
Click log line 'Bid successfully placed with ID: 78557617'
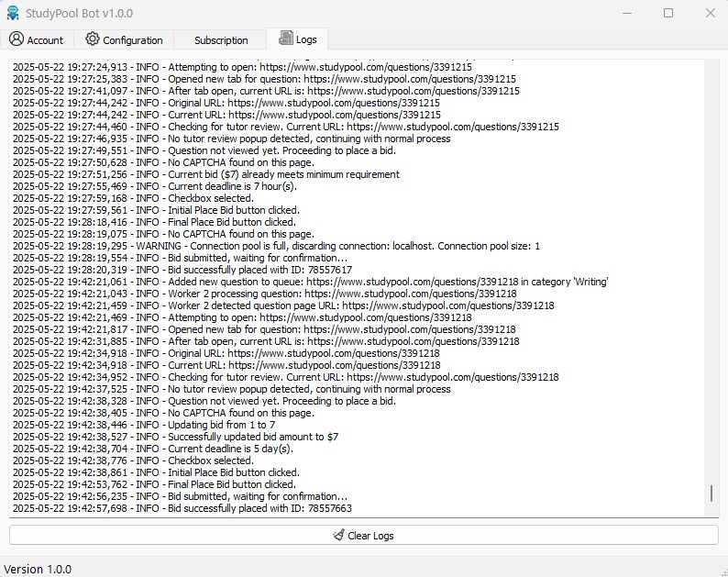point(182,270)
